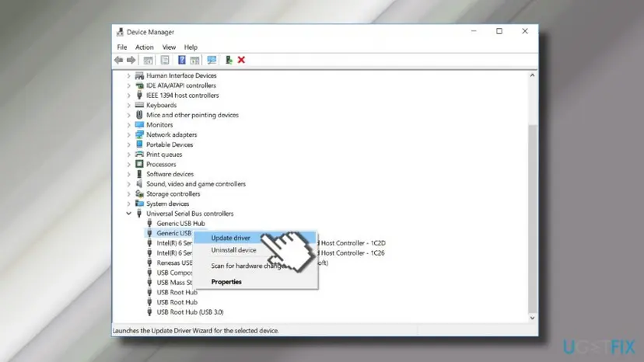The image size is (644, 362).
Task: Click the scrollbar down arrow
Action: pos(532,318)
